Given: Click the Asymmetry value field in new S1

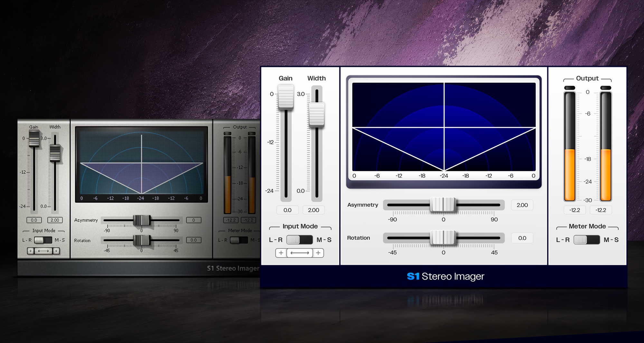Looking at the screenshot, I should tap(522, 205).
